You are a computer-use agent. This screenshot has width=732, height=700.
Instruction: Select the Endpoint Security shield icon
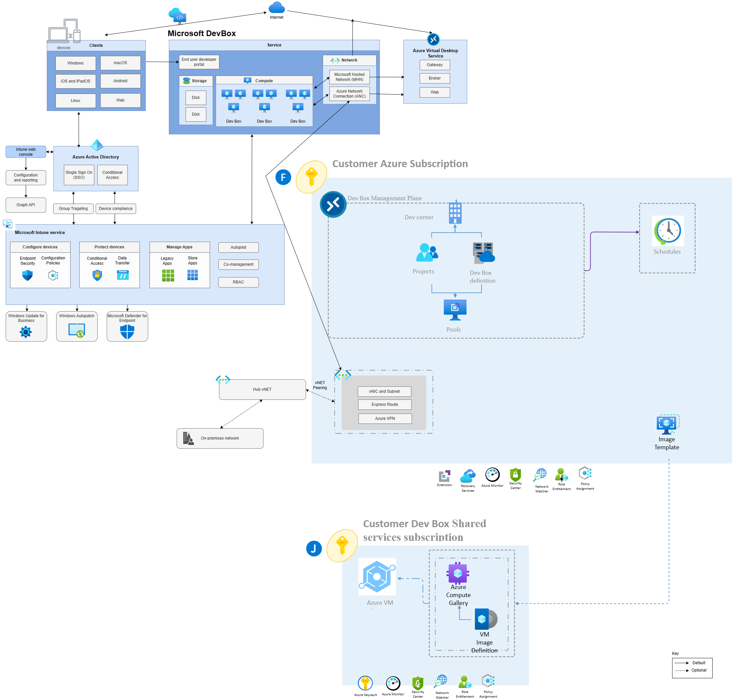point(27,275)
